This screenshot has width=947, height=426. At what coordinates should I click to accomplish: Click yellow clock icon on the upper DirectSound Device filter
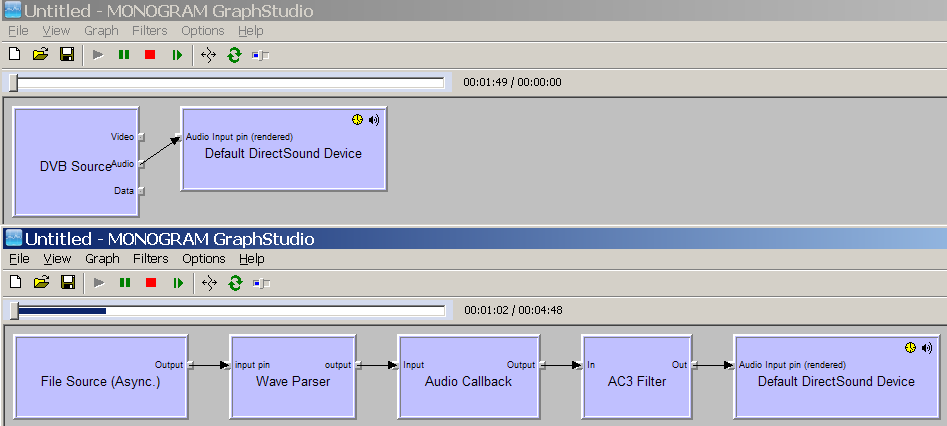pos(357,120)
